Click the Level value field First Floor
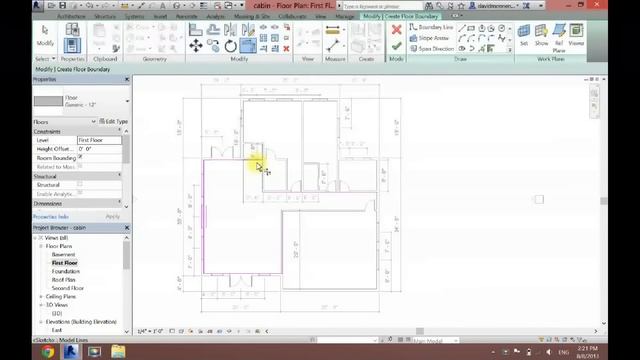Screen dimensions: 640x360 click(x=99, y=140)
